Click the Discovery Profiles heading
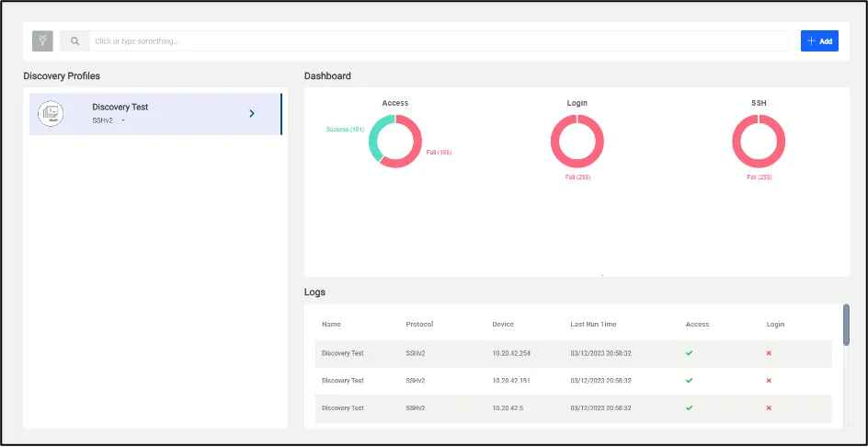This screenshot has width=868, height=447. pos(62,76)
